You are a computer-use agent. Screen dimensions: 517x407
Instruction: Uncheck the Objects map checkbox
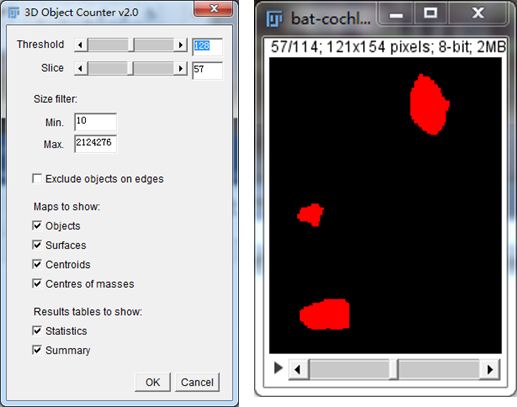(x=37, y=226)
